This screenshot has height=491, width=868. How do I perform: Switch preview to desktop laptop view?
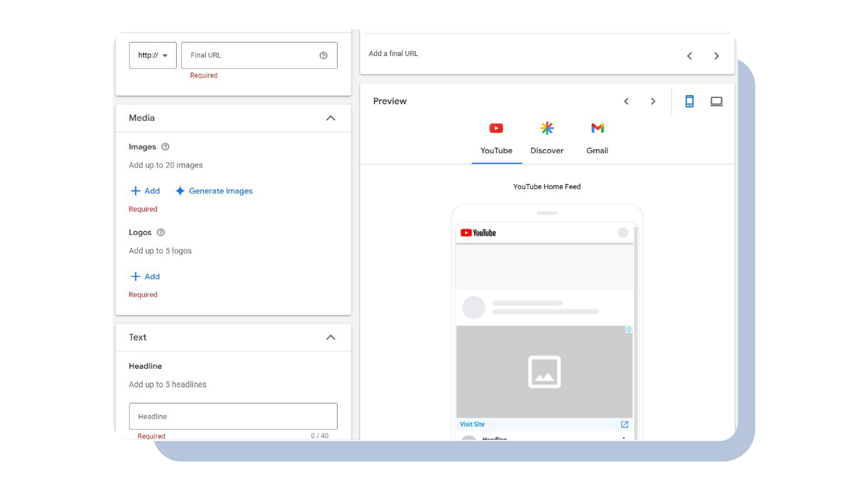point(716,101)
